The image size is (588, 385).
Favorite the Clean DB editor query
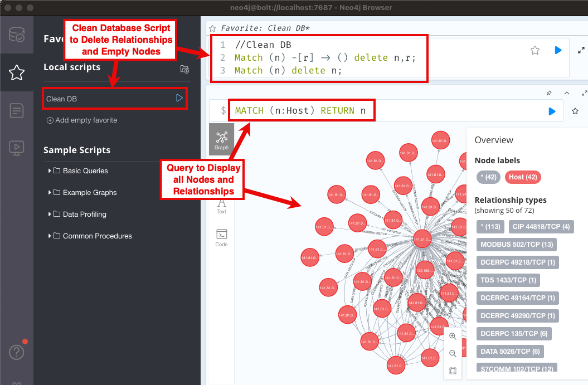click(534, 50)
